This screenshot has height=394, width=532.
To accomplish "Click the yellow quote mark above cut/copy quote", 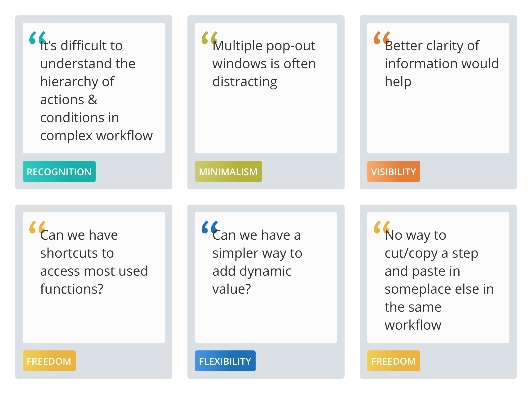I will pyautogui.click(x=382, y=227).
